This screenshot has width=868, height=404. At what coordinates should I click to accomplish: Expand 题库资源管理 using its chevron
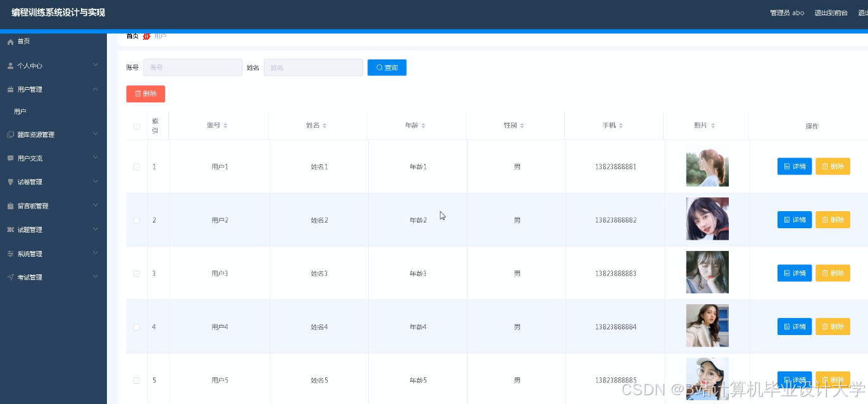(96, 134)
